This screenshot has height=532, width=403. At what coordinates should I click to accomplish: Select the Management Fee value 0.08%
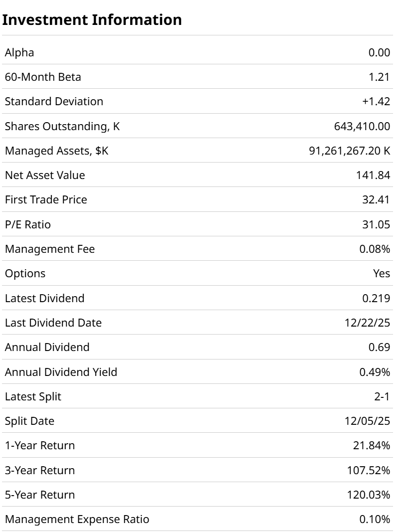pos(375,249)
